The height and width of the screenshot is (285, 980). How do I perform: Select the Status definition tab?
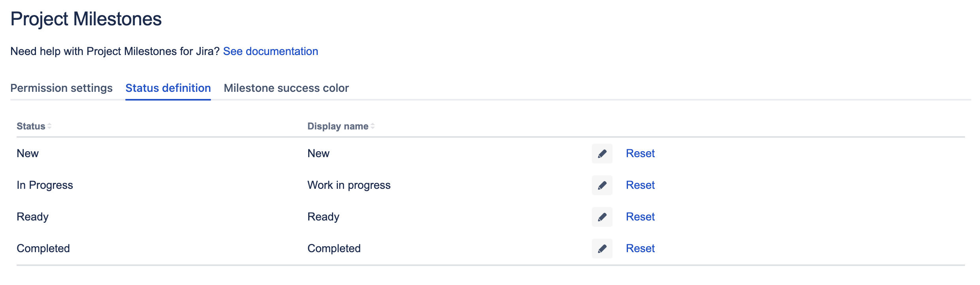168,88
